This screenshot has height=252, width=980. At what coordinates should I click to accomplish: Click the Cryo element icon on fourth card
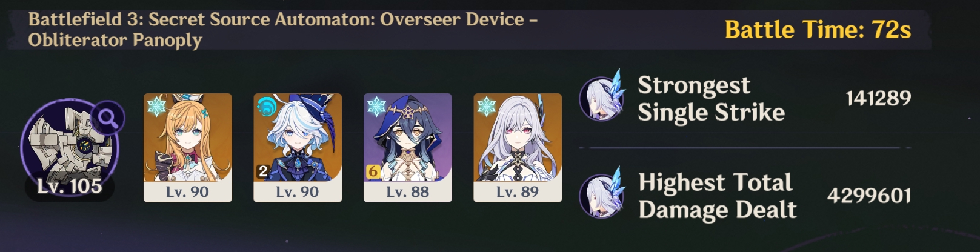click(486, 107)
